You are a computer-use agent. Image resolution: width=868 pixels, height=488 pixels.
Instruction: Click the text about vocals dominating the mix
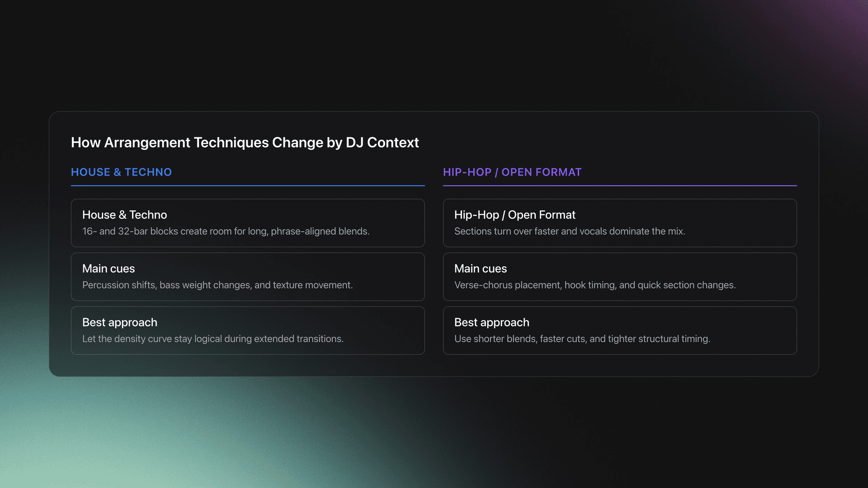(x=570, y=231)
